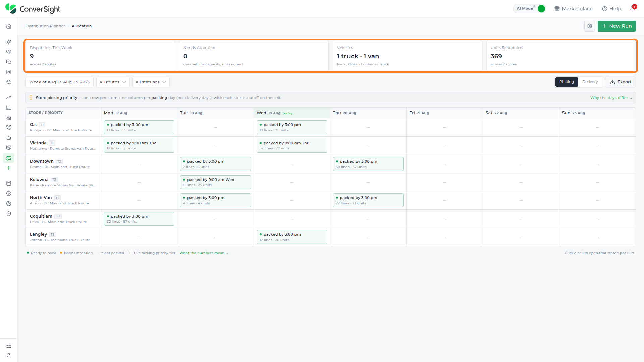Open Downtown Thursday cell 39 lines
The height and width of the screenshot is (362, 644).
368,164
